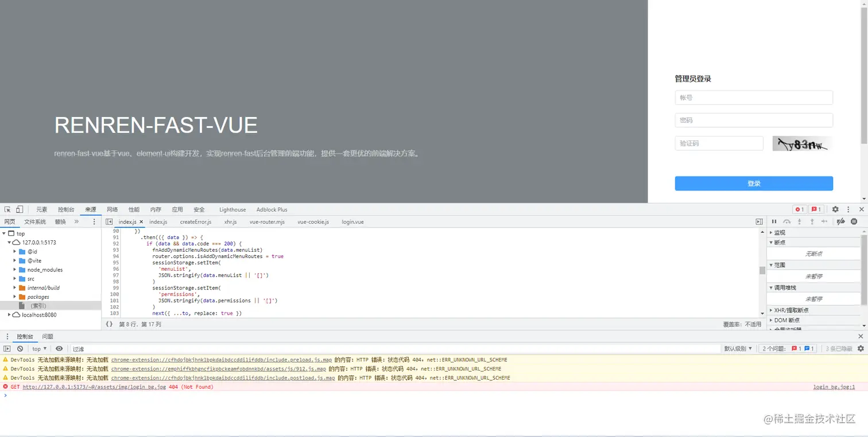Expand the localhost:8080 tree node
This screenshot has width=868, height=437.
(x=9, y=315)
